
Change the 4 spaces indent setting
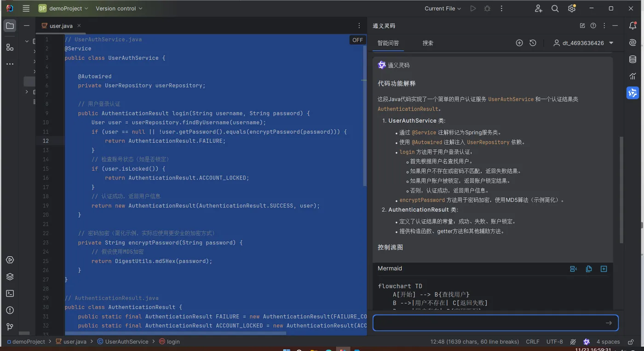click(608, 342)
